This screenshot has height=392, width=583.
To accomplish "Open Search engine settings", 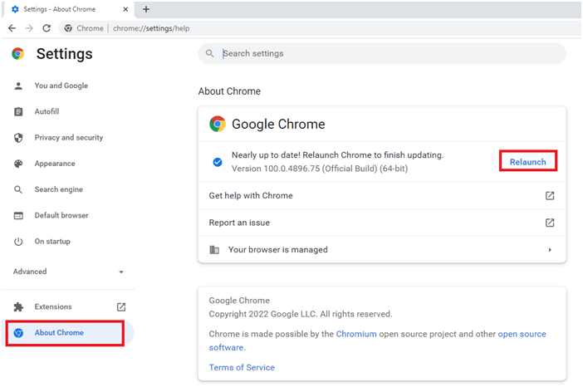I will tap(59, 189).
